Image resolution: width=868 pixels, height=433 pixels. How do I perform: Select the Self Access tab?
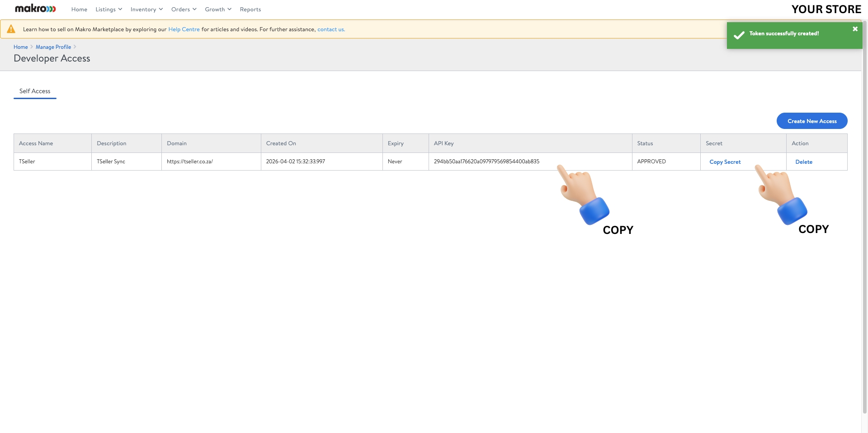[x=35, y=91]
